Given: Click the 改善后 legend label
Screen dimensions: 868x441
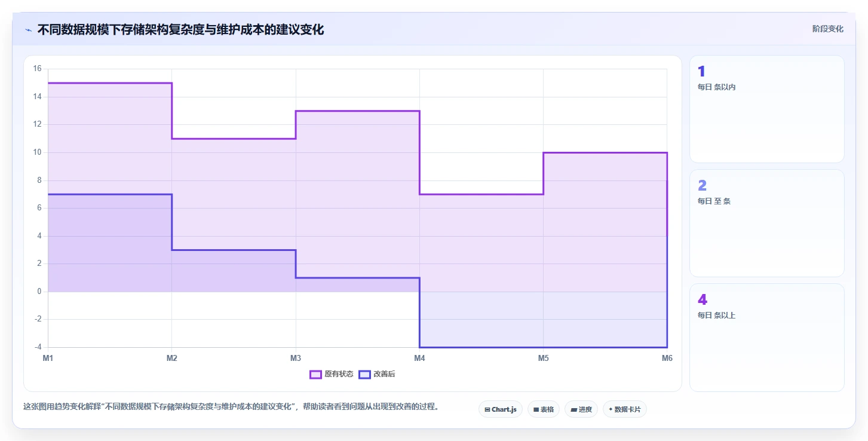Looking at the screenshot, I should 384,374.
